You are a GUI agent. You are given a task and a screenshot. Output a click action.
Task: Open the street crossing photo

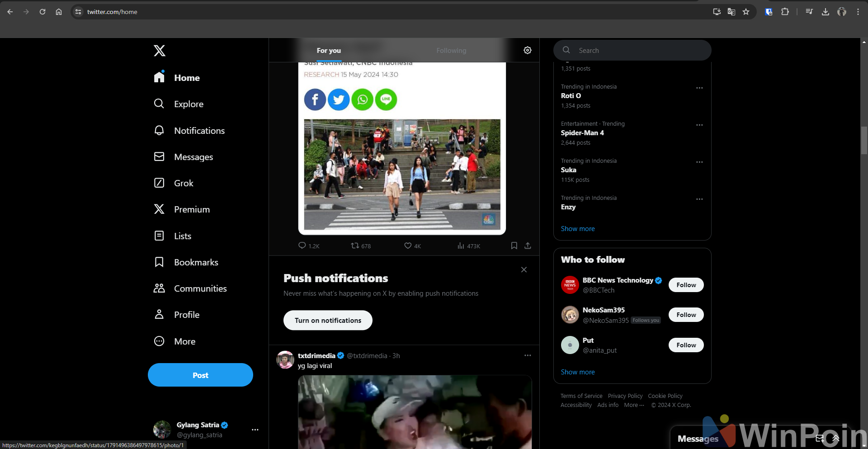click(402, 175)
